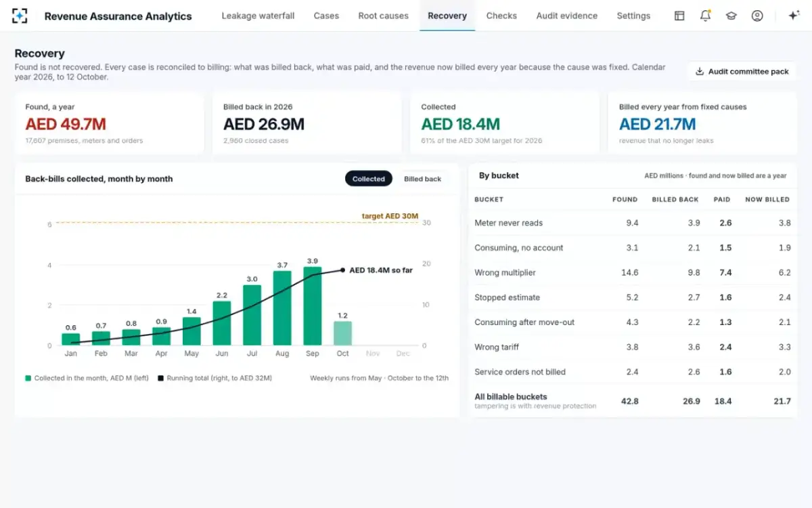Screen dimensions: 812x508
Task: Click the 14.6 found value for Wrong multiplier
Action: pos(629,272)
